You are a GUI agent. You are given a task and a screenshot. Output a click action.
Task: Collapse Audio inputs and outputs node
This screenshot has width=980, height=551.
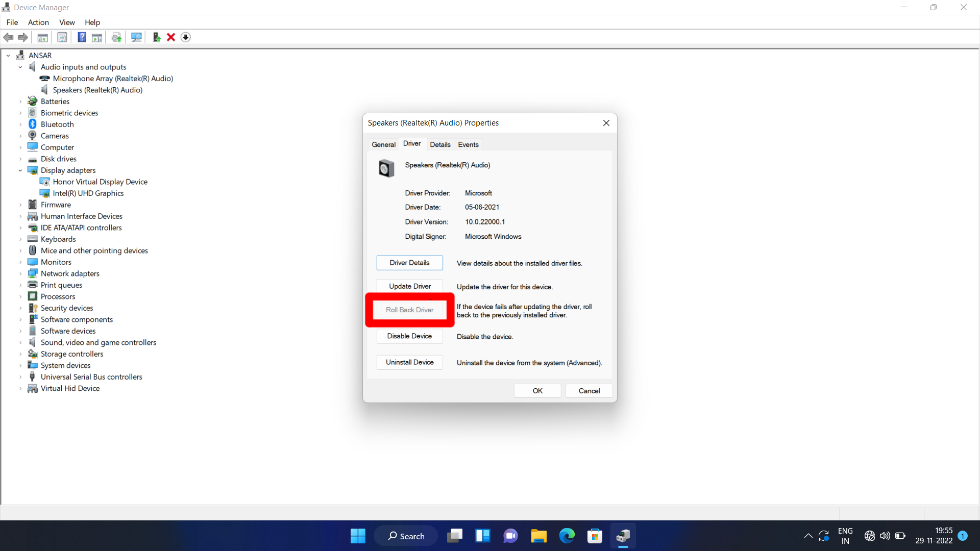click(x=20, y=67)
